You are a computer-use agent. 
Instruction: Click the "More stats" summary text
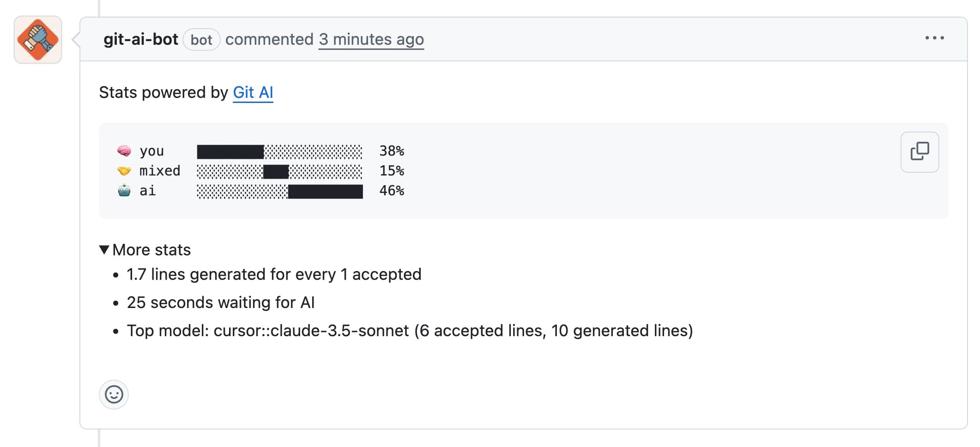[151, 250]
